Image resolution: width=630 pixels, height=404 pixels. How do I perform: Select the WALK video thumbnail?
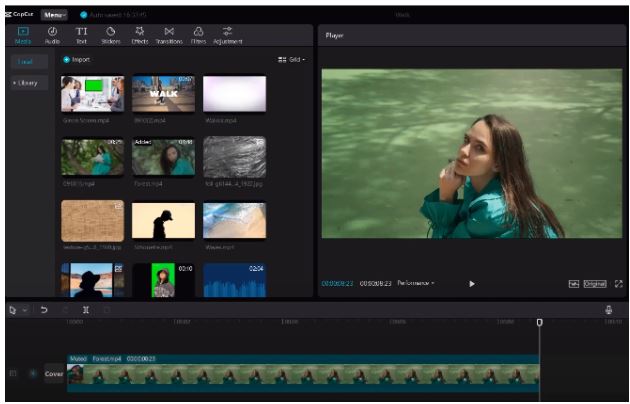pyautogui.click(x=164, y=94)
